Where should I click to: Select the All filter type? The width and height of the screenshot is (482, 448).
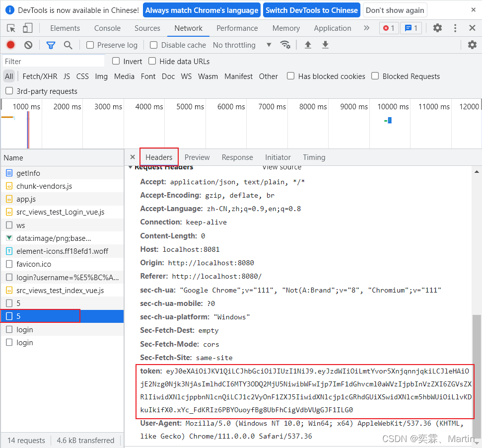9,76
